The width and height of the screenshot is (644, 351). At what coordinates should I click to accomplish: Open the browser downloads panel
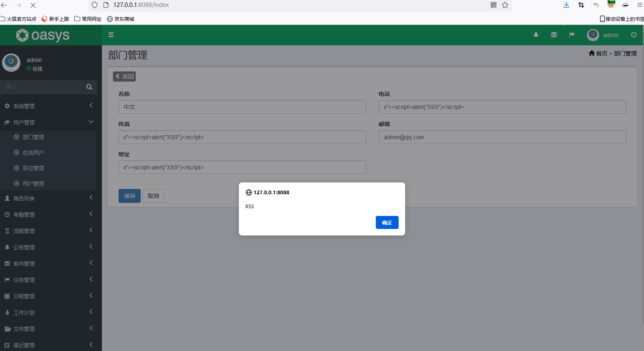566,5
